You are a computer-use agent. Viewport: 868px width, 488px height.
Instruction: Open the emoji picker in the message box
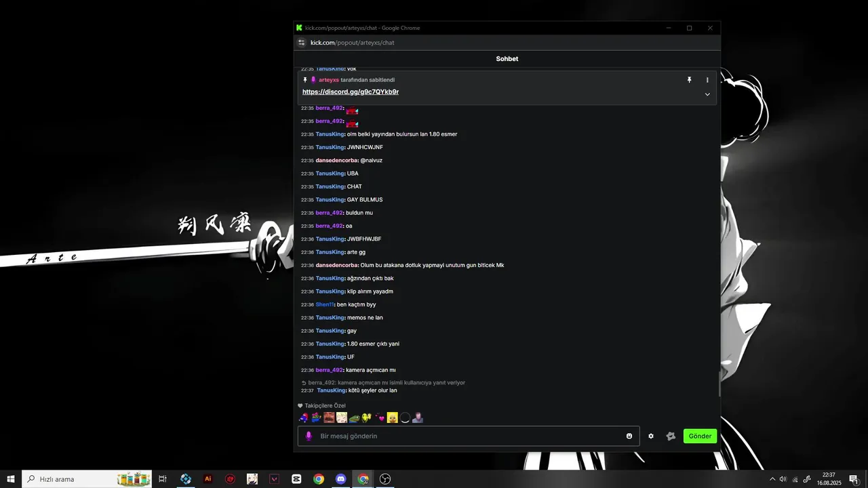point(629,436)
